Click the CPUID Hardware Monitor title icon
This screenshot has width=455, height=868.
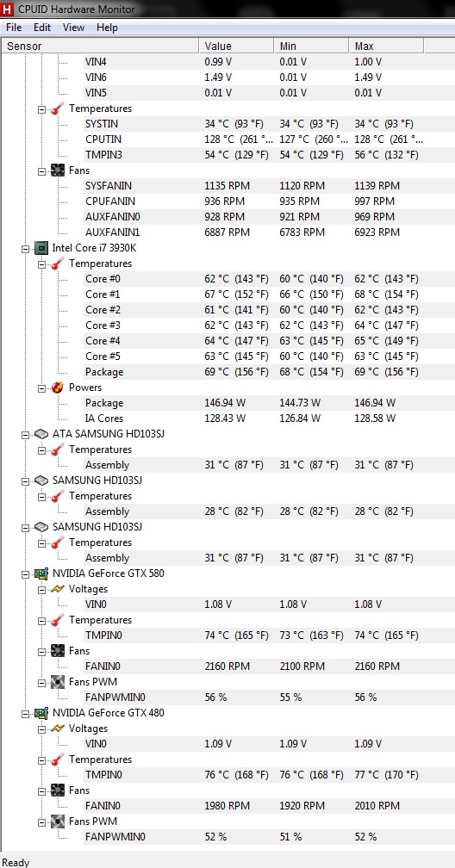[x=8, y=9]
